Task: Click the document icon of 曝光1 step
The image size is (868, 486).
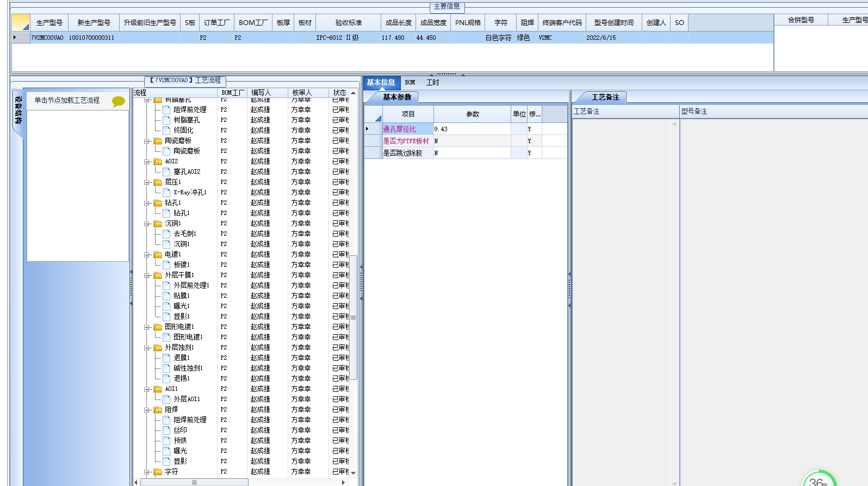Action: [167, 306]
